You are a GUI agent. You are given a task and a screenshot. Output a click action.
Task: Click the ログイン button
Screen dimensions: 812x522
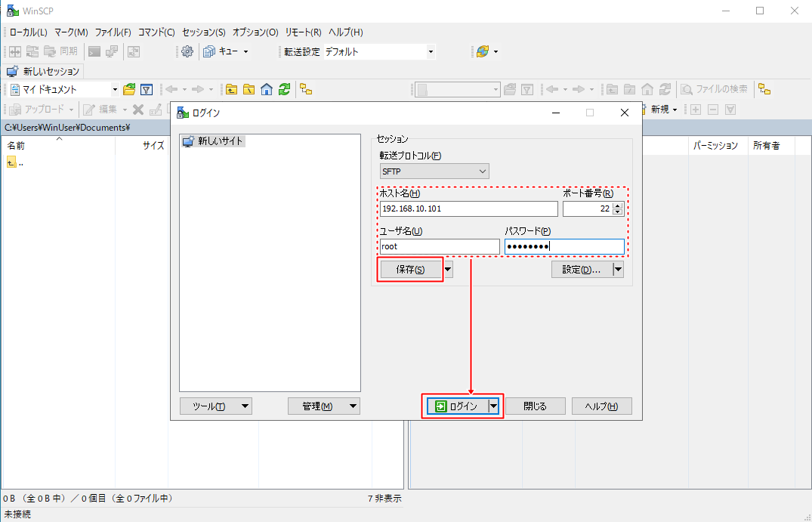457,406
